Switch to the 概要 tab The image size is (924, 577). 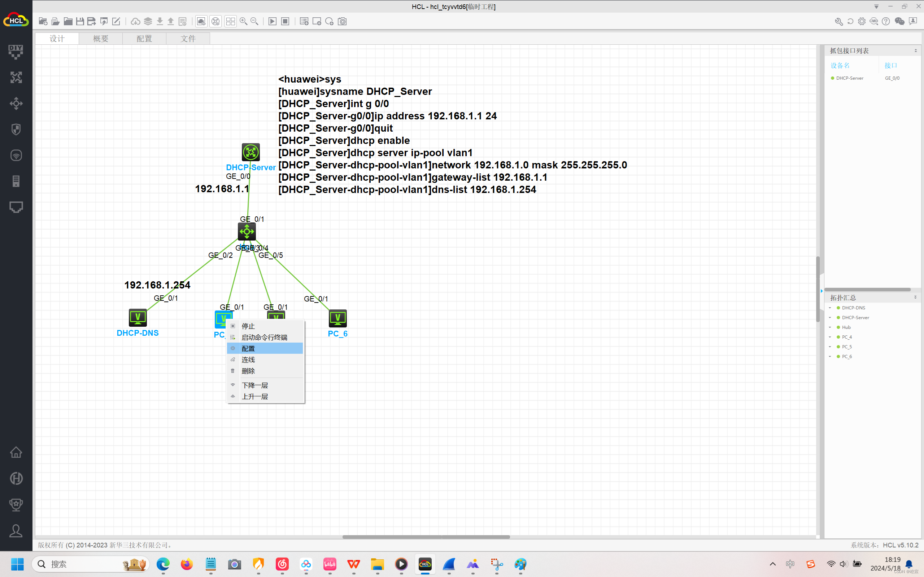coord(101,39)
